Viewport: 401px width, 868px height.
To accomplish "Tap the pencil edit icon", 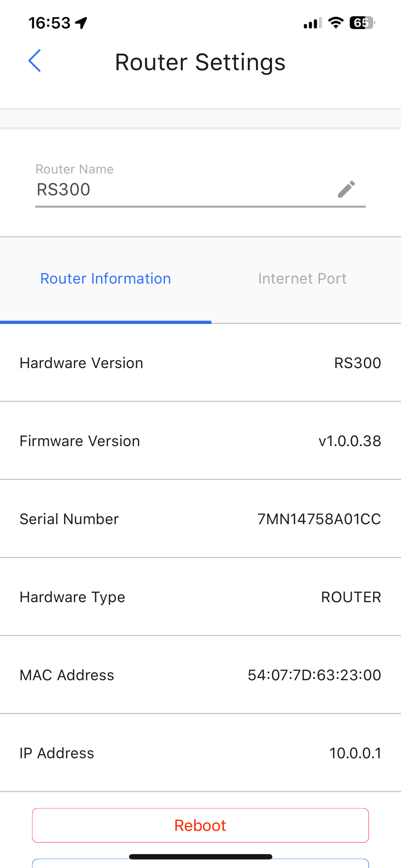I will 346,189.
